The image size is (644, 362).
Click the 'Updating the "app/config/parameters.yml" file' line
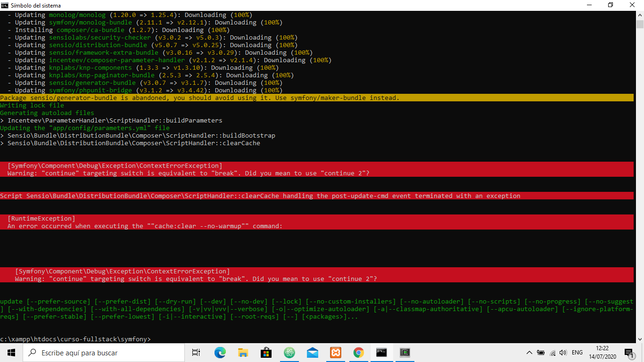[85, 128]
